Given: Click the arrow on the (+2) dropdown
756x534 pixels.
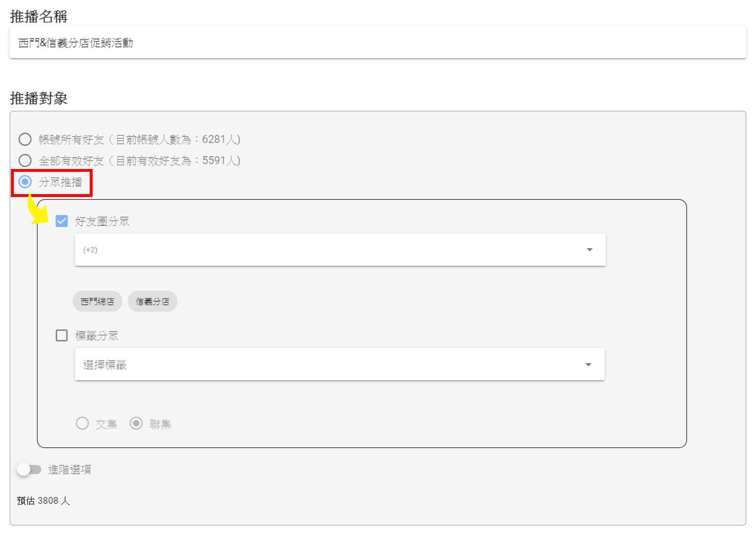Looking at the screenshot, I should [589, 250].
